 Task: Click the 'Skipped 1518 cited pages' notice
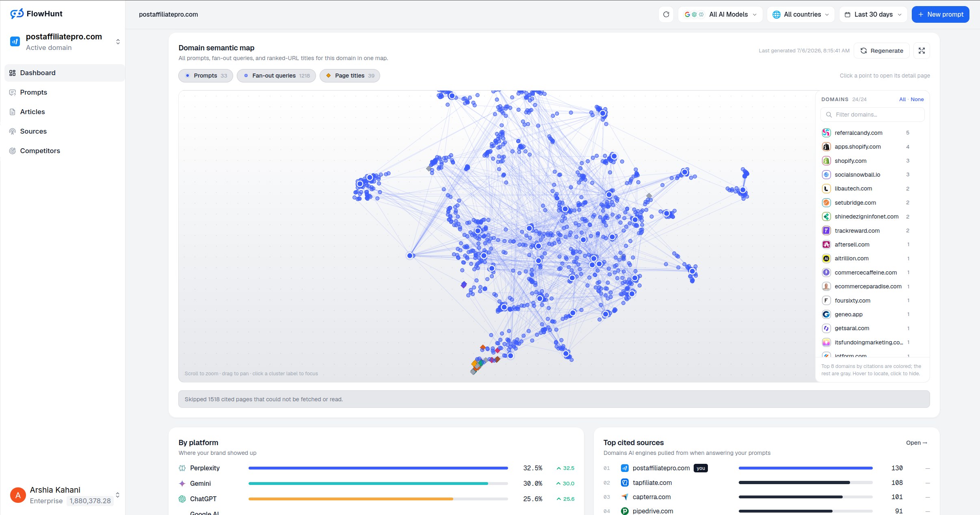554,399
